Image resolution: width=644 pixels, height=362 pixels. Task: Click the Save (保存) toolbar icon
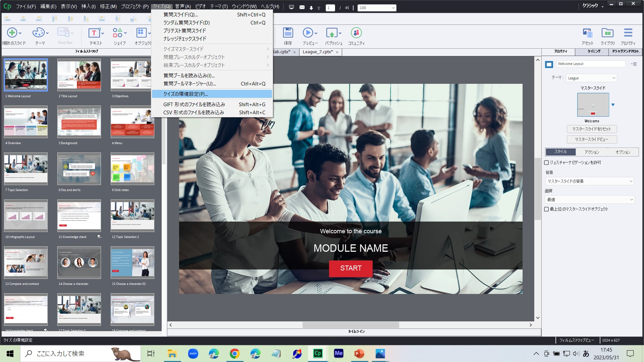tap(288, 33)
